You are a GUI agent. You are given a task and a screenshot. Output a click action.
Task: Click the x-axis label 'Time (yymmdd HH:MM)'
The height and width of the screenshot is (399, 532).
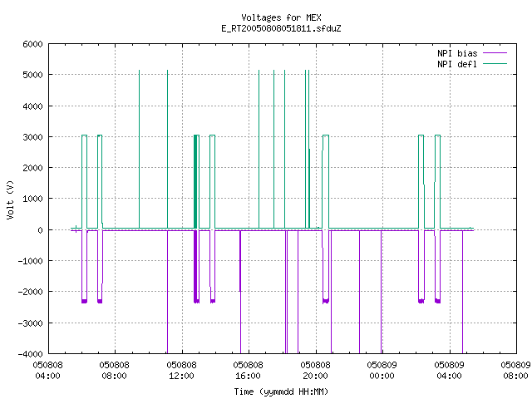point(281,392)
